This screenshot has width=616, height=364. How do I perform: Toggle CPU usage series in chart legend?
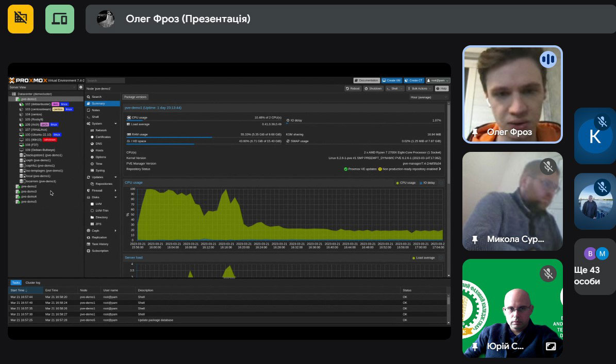(406, 183)
